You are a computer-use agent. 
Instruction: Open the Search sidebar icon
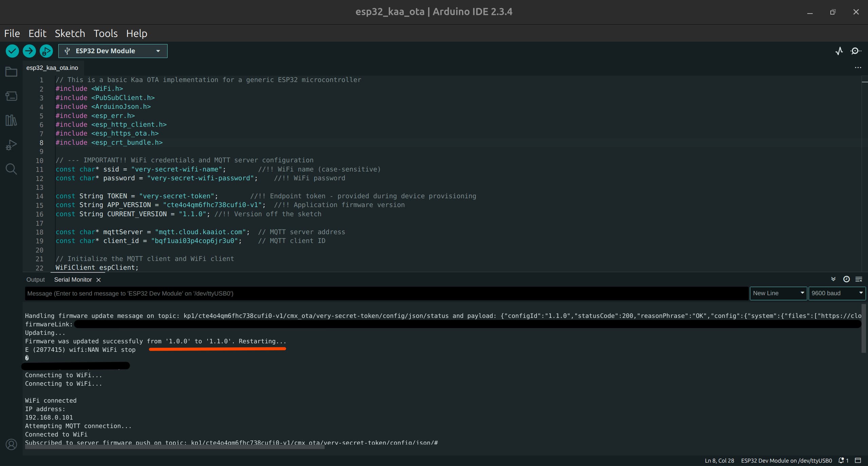[11, 169]
